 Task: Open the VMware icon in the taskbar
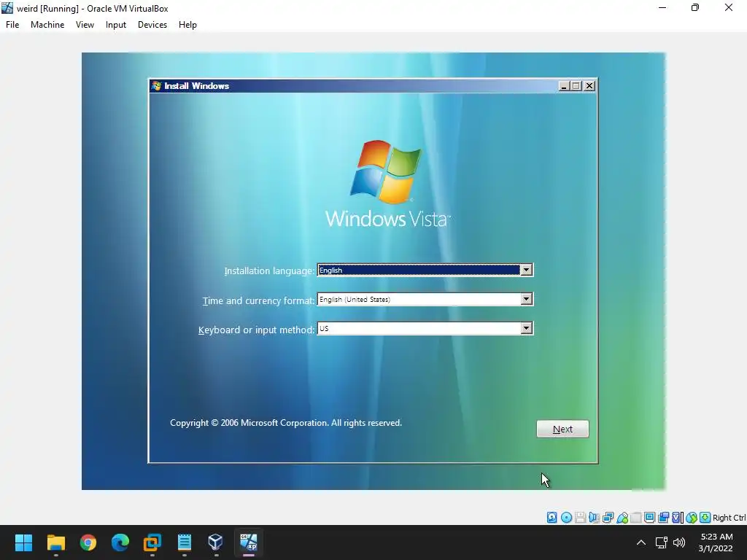152,542
